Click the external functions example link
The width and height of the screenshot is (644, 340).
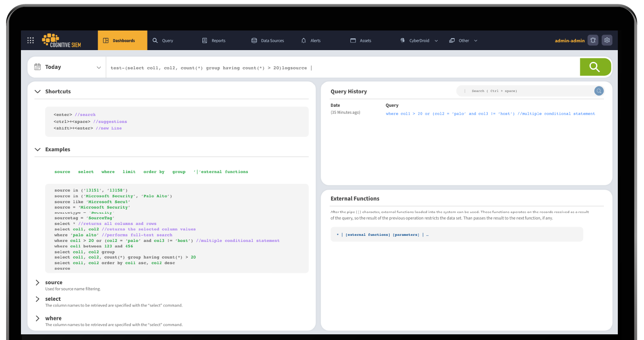223,171
